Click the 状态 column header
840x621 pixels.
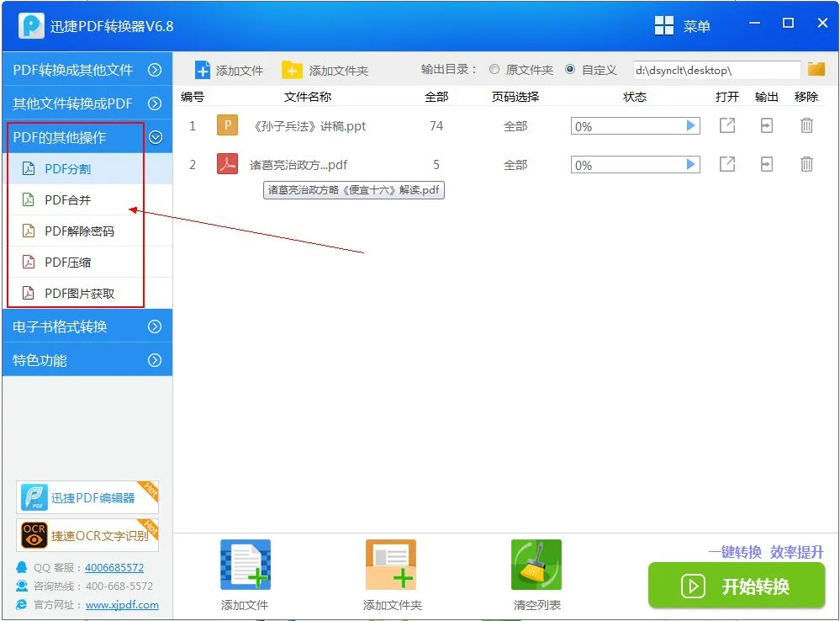click(635, 97)
